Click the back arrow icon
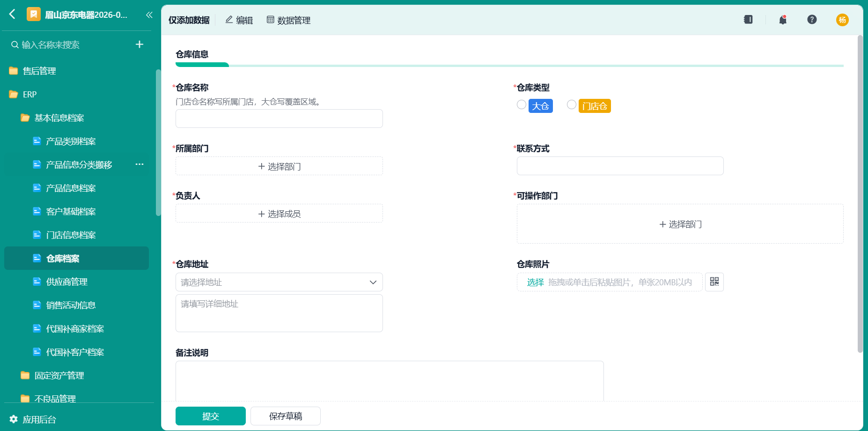 tap(13, 15)
